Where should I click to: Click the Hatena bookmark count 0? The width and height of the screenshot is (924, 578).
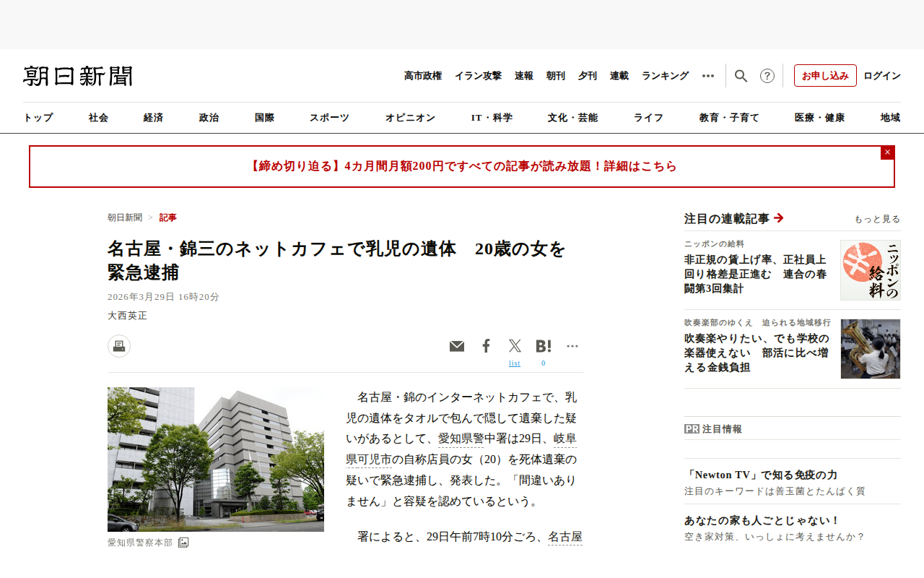click(544, 363)
